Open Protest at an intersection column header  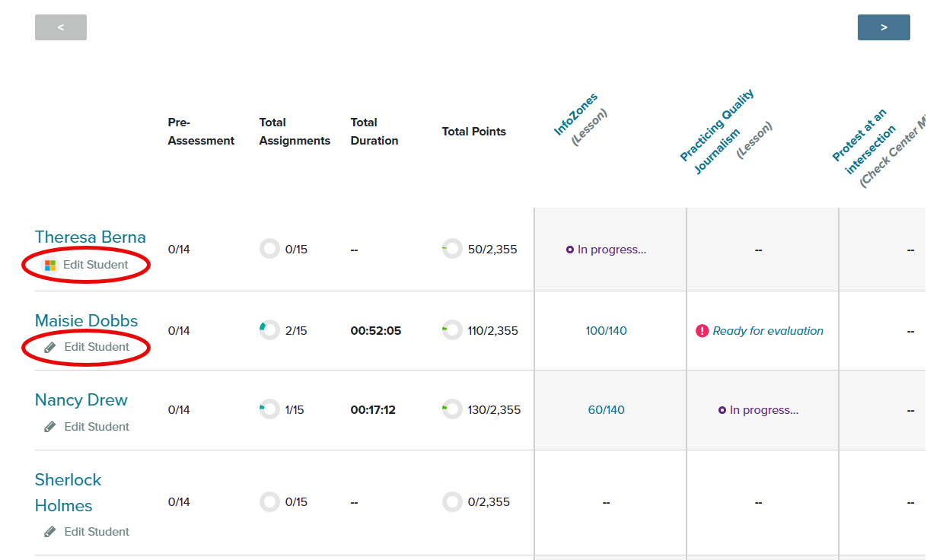pyautogui.click(x=859, y=135)
